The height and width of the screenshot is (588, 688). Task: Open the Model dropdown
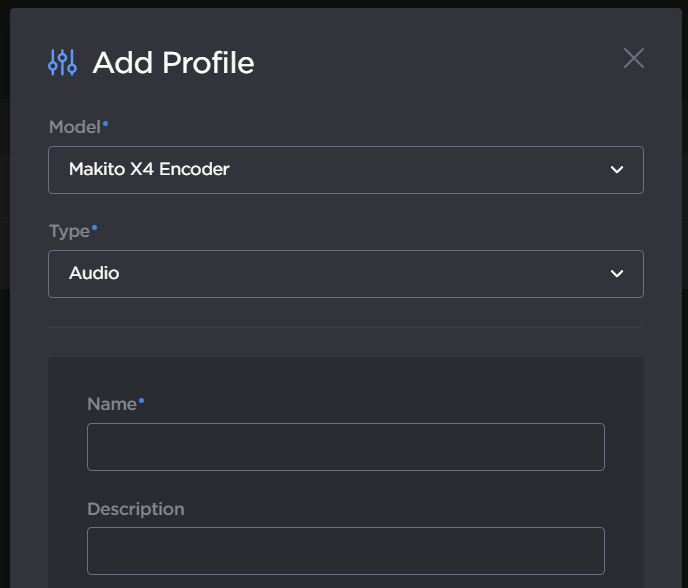345,170
